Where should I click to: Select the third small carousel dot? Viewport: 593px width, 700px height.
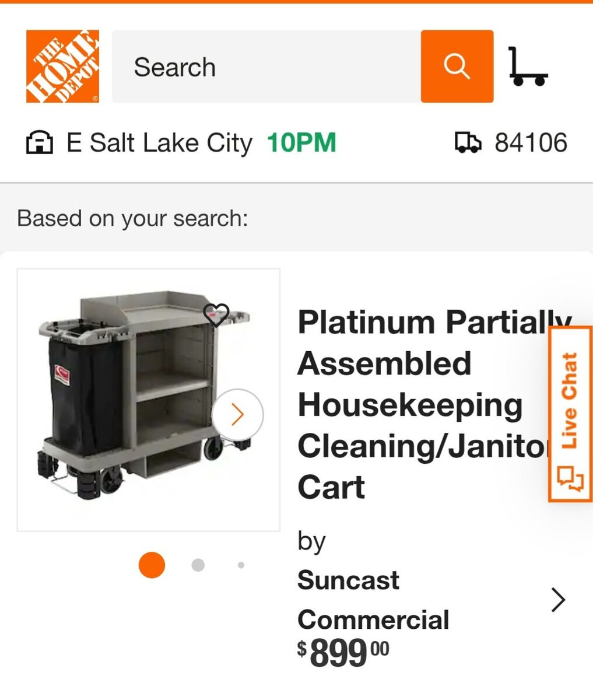[241, 565]
